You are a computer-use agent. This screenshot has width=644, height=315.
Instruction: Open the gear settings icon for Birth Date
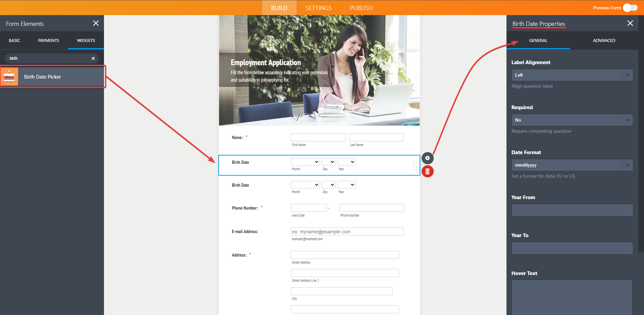tap(427, 158)
